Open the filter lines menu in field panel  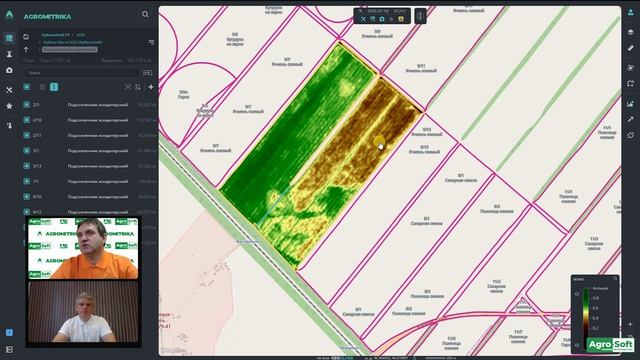click(151, 42)
